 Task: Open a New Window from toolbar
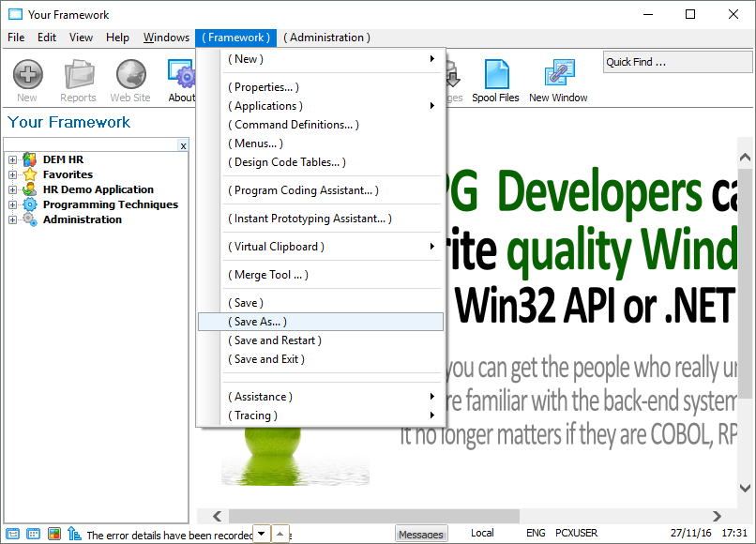tap(558, 75)
